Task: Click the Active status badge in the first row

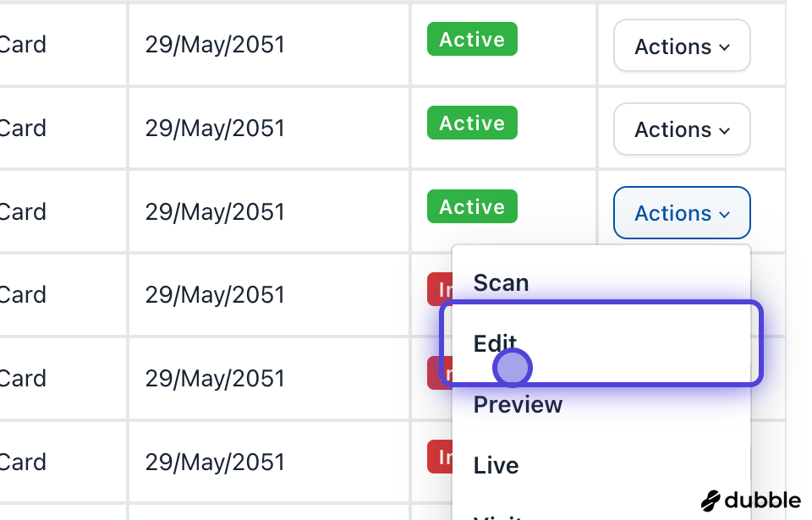Action: 472,40
